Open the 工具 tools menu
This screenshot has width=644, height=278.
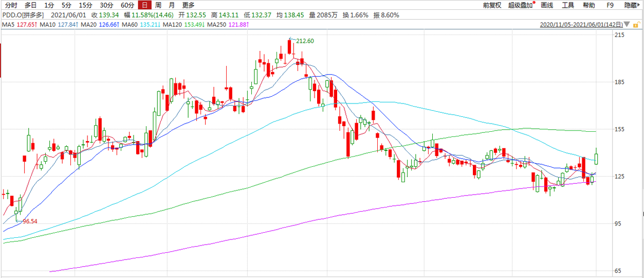click(x=568, y=5)
